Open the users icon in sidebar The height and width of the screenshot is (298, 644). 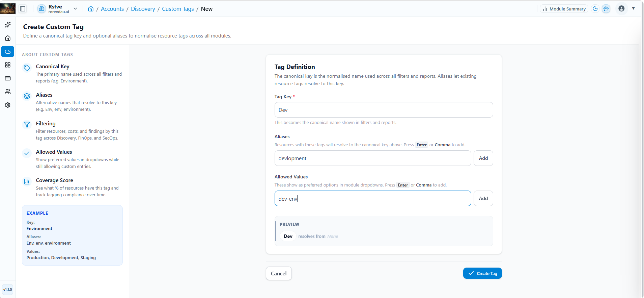pyautogui.click(x=8, y=92)
